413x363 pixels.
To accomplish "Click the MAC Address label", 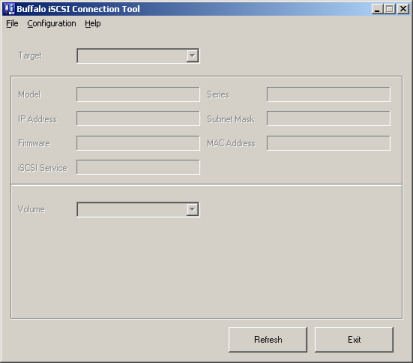I will pyautogui.click(x=231, y=143).
